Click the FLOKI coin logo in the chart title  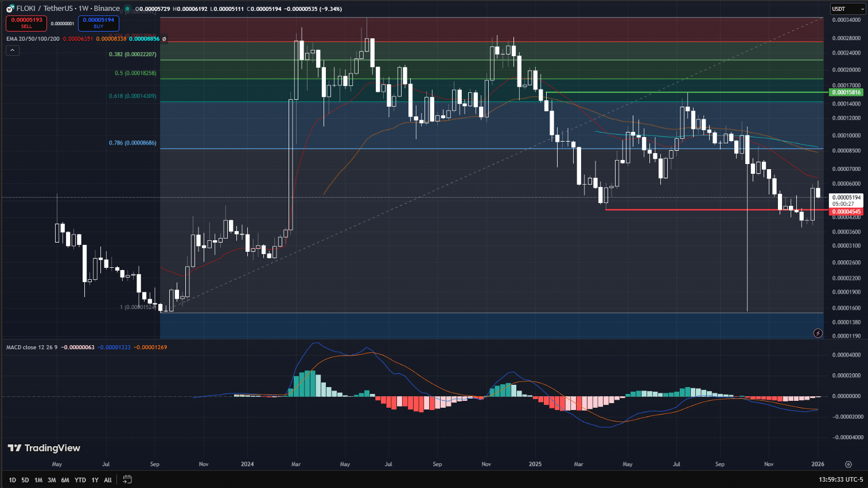10,8
